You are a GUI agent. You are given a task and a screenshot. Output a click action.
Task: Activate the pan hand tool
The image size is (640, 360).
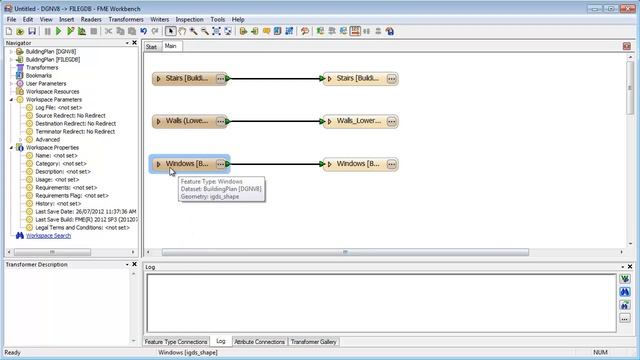pyautogui.click(x=182, y=31)
